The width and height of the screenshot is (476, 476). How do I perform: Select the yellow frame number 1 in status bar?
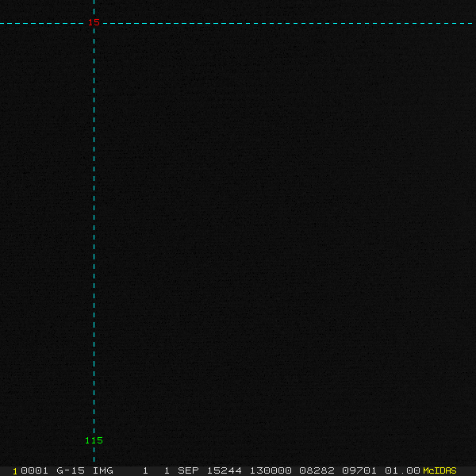pyautogui.click(x=15, y=471)
